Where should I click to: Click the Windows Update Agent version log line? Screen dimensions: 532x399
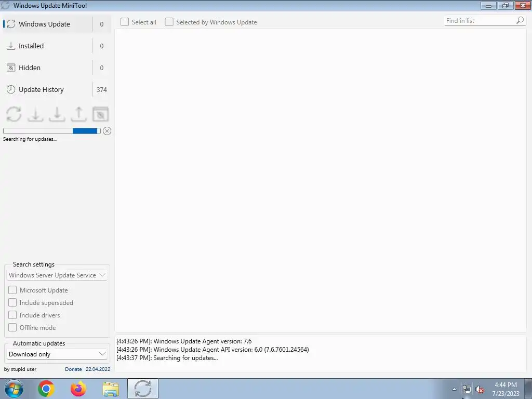pos(184,341)
